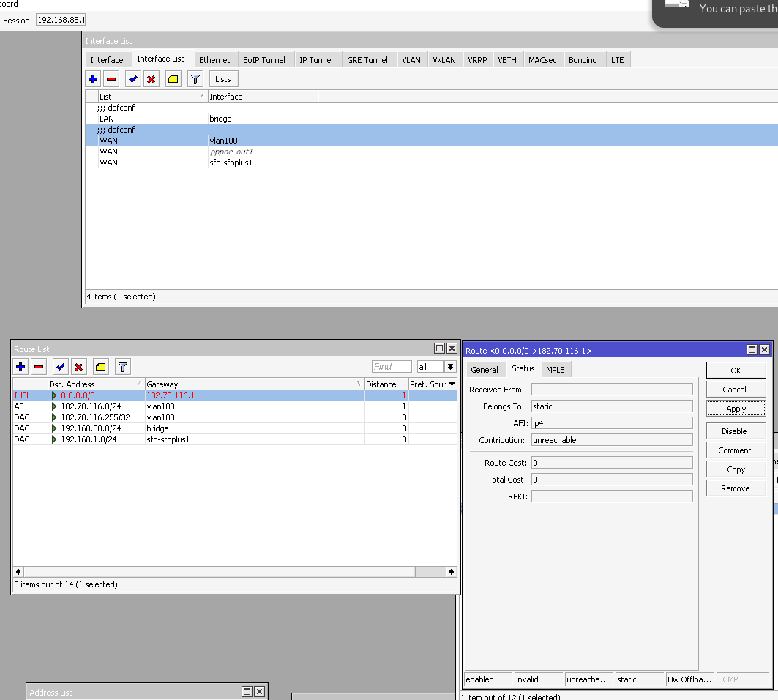Screen dimensions: 778x700
Task: Click the remove (minus) icon in Interface List toolbar
Action: 111,79
